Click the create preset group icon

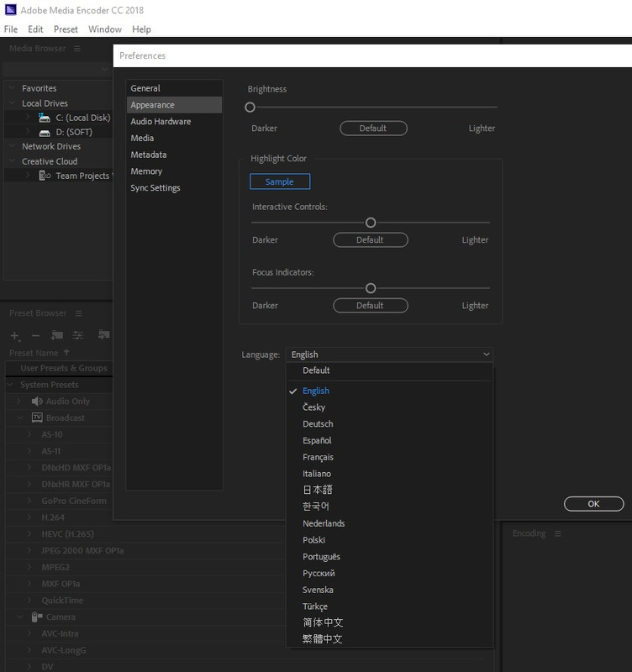click(x=56, y=335)
